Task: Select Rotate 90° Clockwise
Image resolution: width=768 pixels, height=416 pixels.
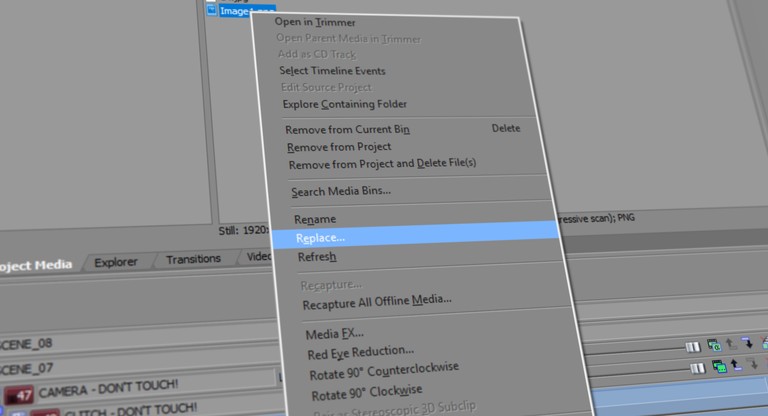Action: [x=367, y=392]
